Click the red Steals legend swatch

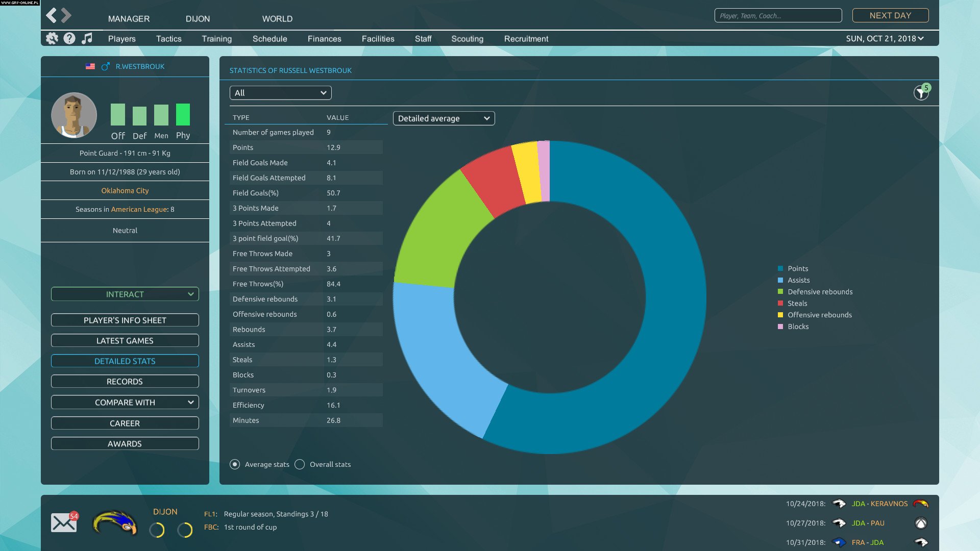tap(779, 303)
